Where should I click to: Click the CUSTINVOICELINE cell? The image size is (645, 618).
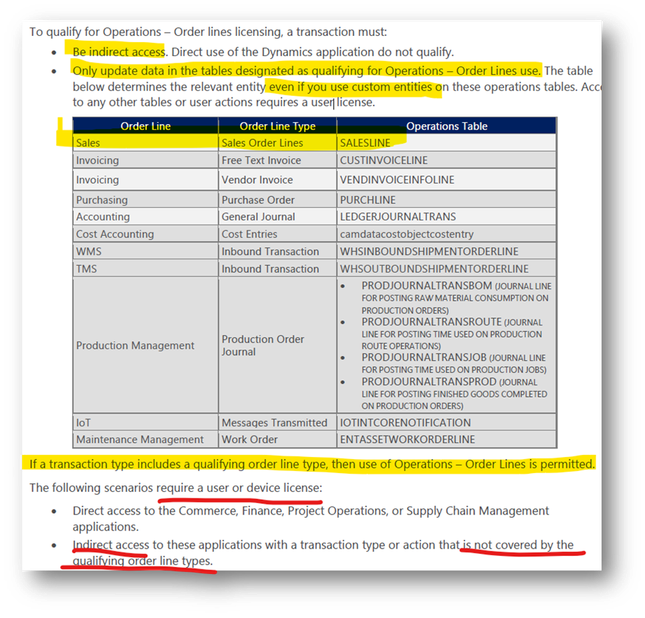click(x=447, y=160)
